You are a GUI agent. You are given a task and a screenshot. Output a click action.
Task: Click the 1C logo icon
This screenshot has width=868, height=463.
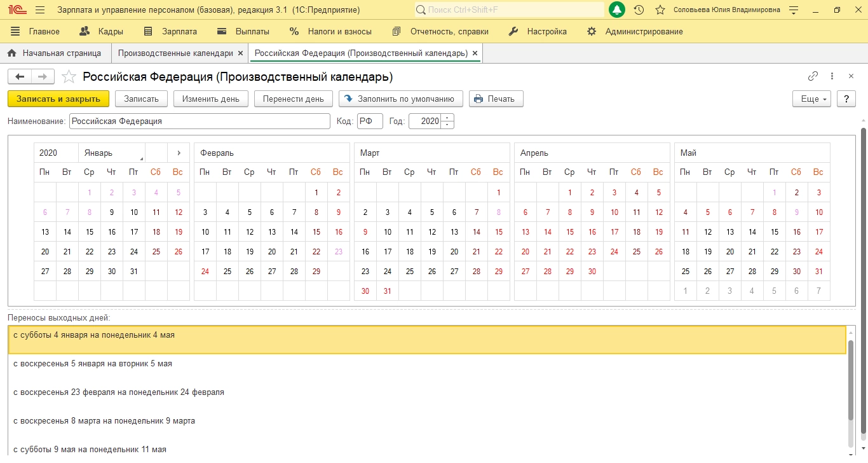click(x=16, y=10)
